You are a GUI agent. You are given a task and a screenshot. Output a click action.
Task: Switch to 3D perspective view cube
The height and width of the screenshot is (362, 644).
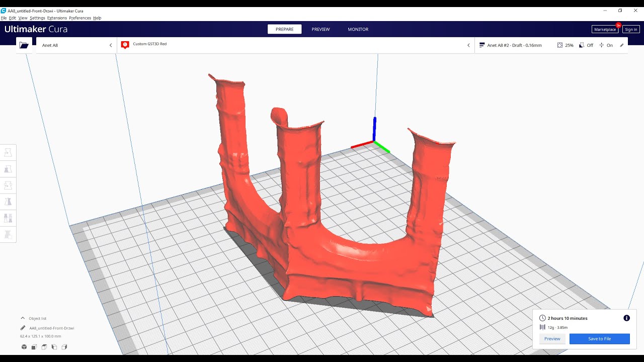(24, 347)
